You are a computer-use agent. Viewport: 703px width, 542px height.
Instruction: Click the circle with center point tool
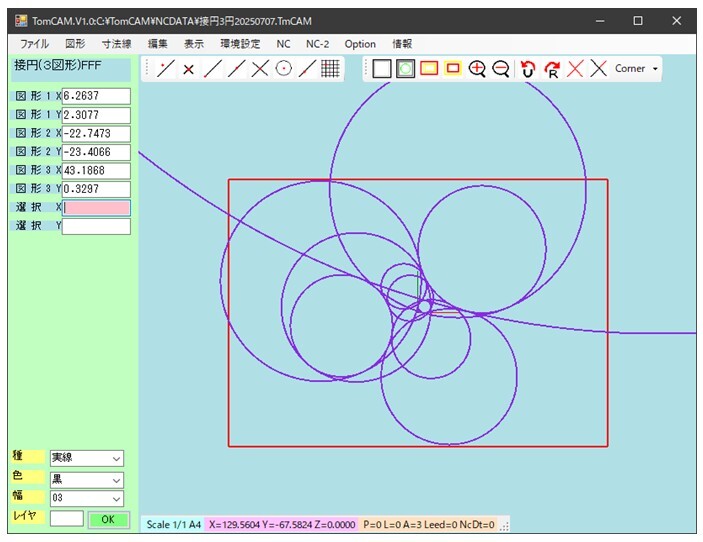pos(283,69)
